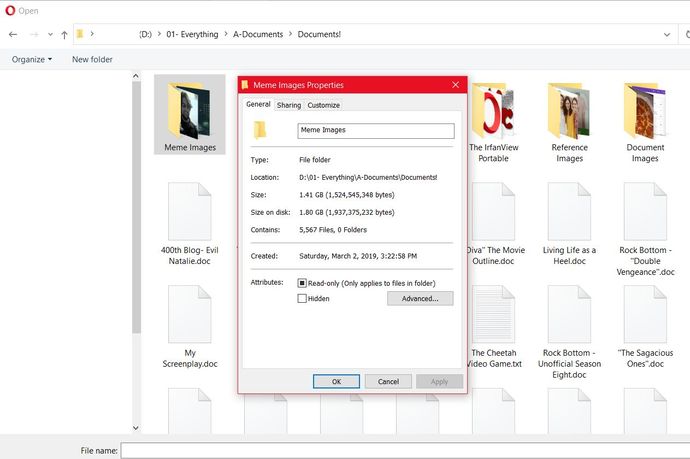Expand recent locations dropdown arrow
This screenshot has width=690, height=459.
[50, 34]
